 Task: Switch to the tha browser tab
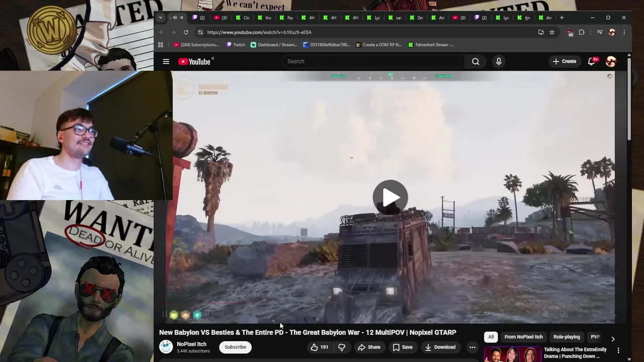pyautogui.click(x=264, y=18)
